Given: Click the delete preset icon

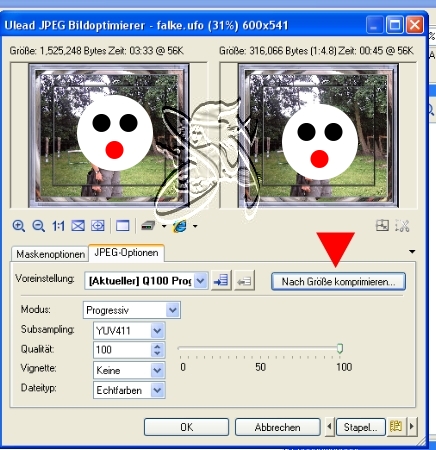Looking at the screenshot, I should [x=244, y=281].
